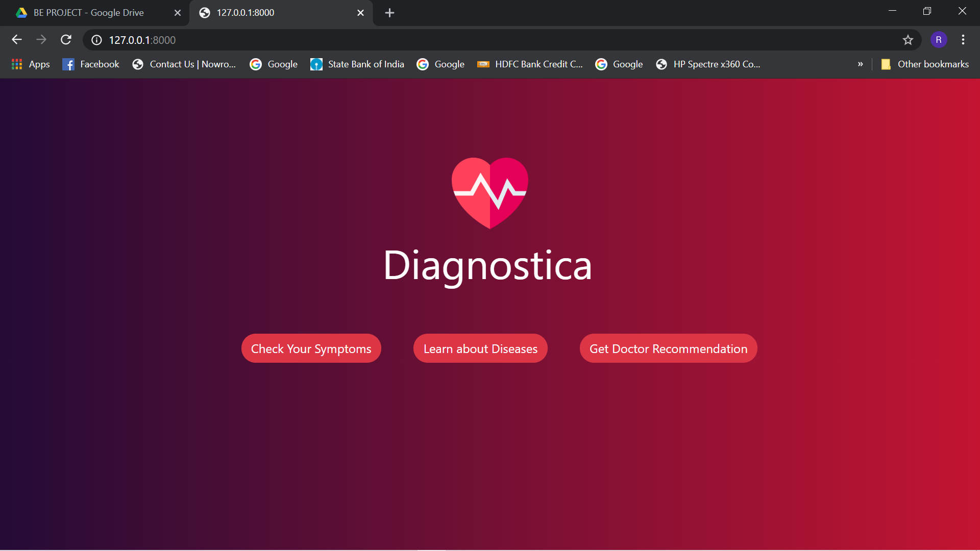
Task: Open the profile avatar R
Action: click(939, 40)
